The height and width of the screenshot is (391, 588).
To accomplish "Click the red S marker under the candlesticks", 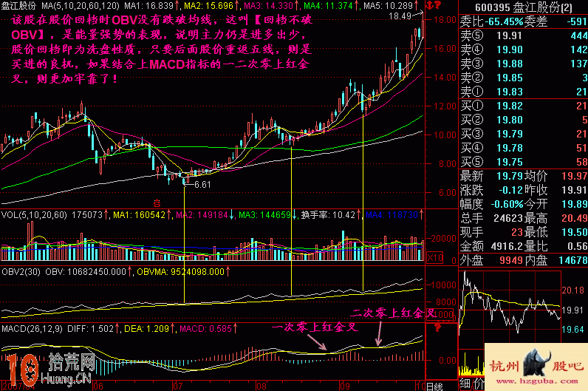I will pos(157,204).
